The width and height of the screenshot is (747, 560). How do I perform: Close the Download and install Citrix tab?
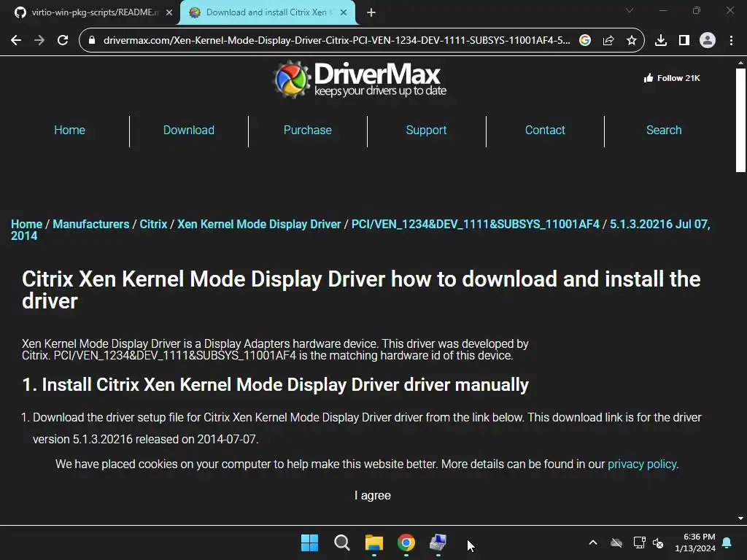click(344, 13)
